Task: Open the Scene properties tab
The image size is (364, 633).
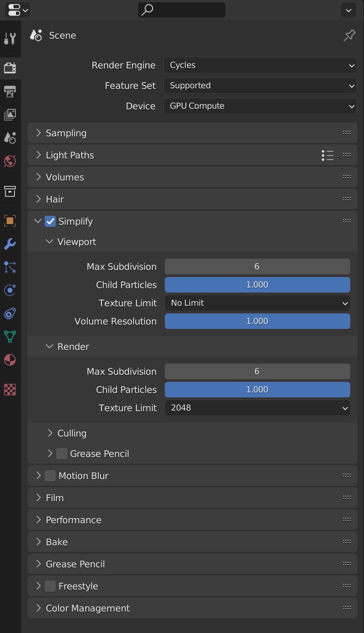Action: (x=10, y=137)
